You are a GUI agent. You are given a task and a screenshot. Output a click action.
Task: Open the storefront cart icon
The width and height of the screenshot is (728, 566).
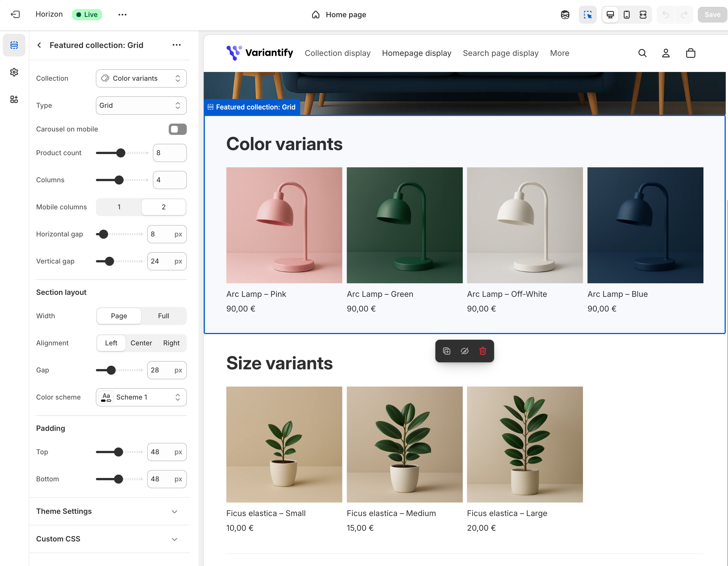[690, 53]
